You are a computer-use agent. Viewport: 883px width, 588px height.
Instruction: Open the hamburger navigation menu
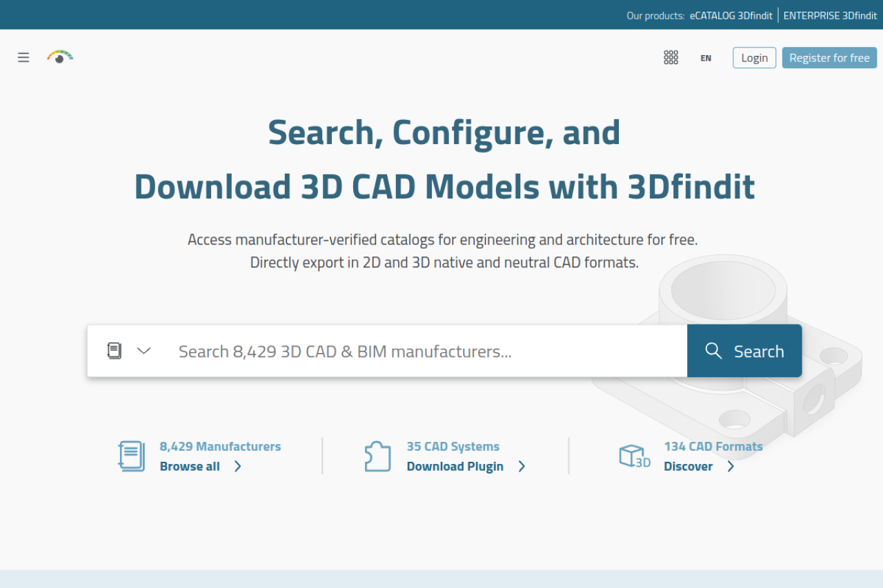tap(23, 57)
